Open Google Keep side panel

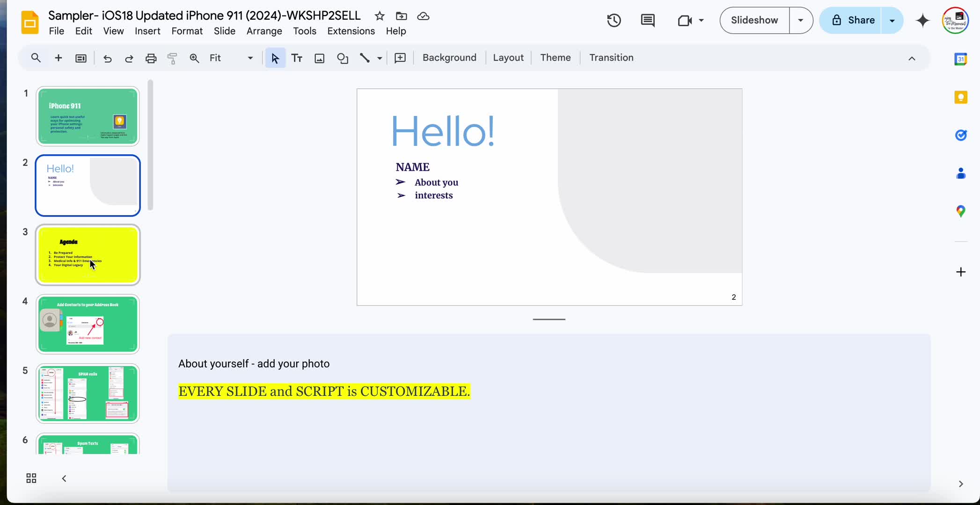(x=960, y=97)
